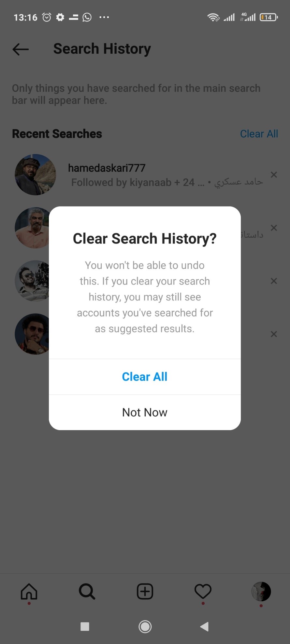Viewport: 290px width, 644px height.
Task: Remove hamedaskari777 from recent searches
Action: click(x=274, y=175)
